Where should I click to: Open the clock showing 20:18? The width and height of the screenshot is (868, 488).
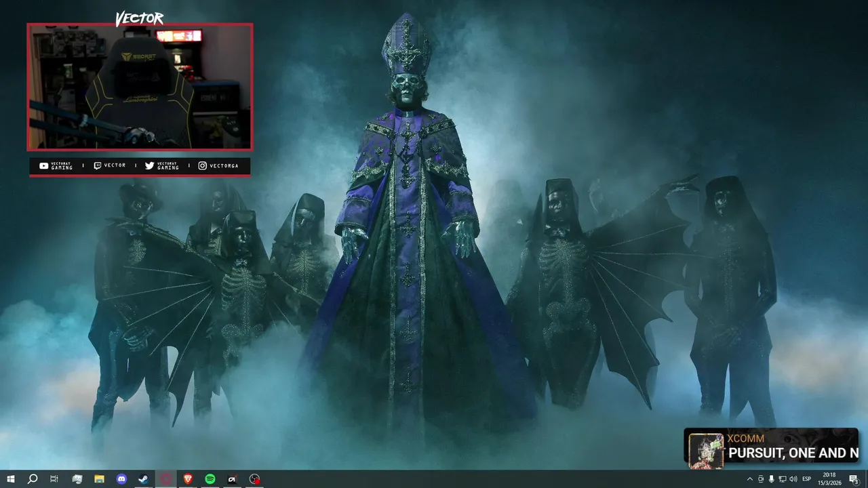829,479
